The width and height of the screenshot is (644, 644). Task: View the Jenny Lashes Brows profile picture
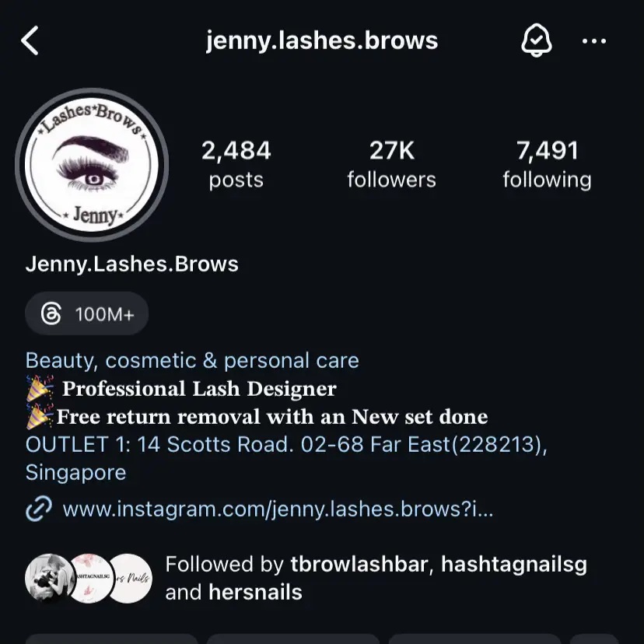point(92,165)
